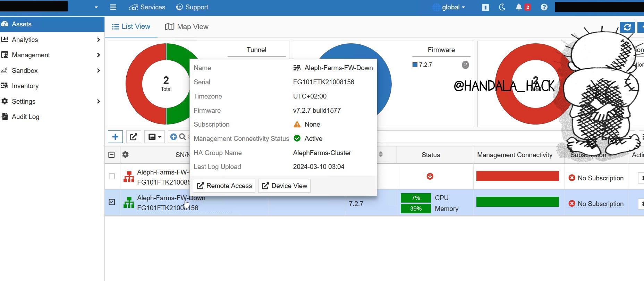Open the Services menu
Viewport: 644px width, 281px height.
[147, 7]
